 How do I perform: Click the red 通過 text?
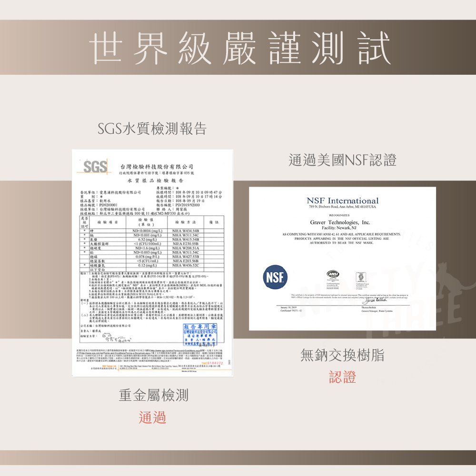153,417
